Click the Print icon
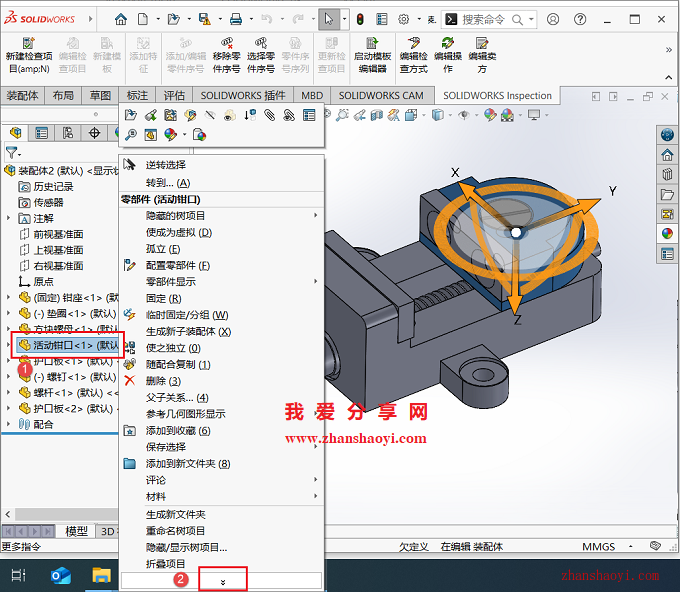 point(235,19)
